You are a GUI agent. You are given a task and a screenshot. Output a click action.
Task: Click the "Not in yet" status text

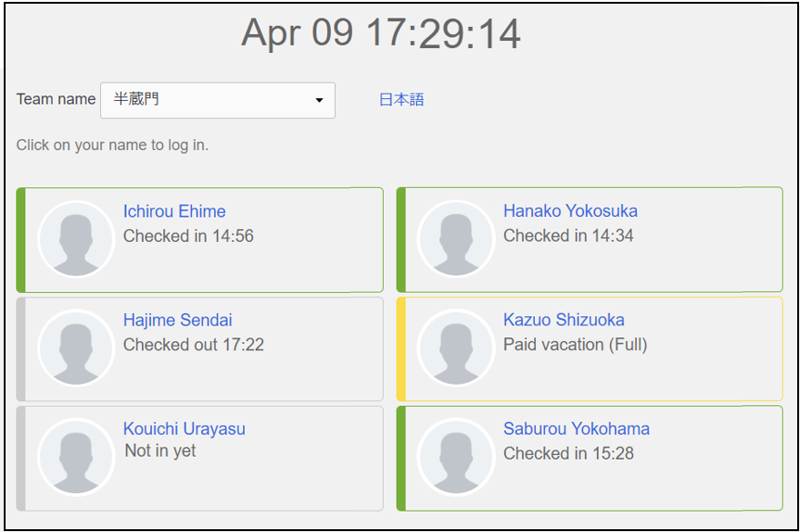[x=160, y=451]
